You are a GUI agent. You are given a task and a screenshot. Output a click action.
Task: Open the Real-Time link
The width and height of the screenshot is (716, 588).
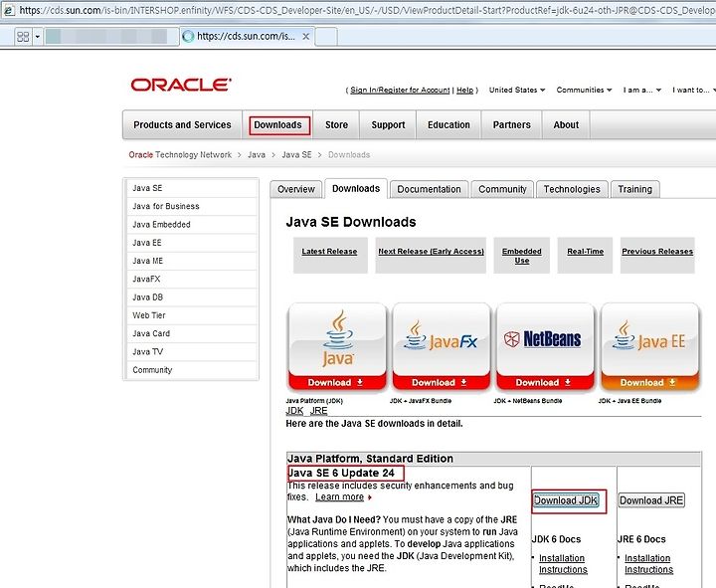[585, 252]
